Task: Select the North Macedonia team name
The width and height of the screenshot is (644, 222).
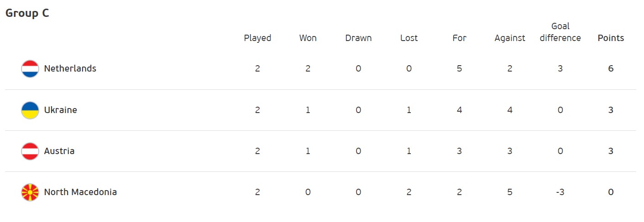Action: (80, 192)
